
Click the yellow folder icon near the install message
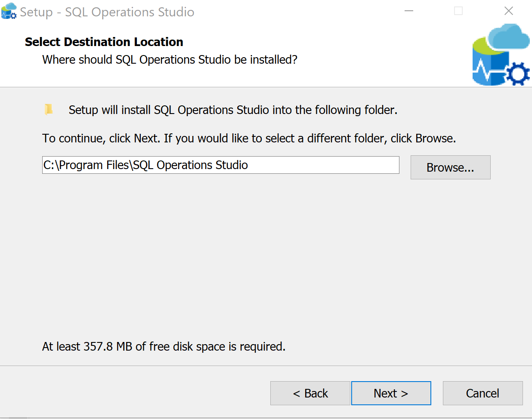[x=49, y=109]
